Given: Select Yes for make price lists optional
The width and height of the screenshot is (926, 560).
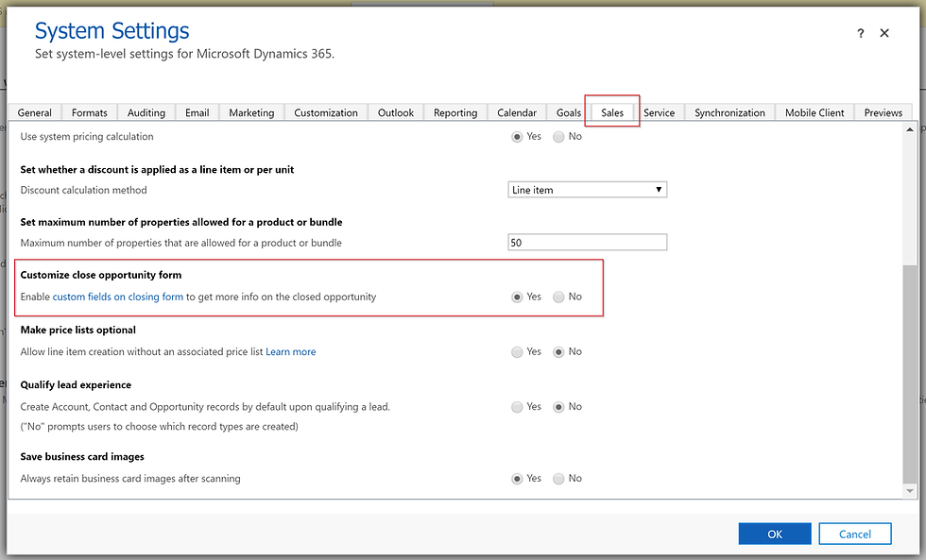Looking at the screenshot, I should click(x=517, y=351).
